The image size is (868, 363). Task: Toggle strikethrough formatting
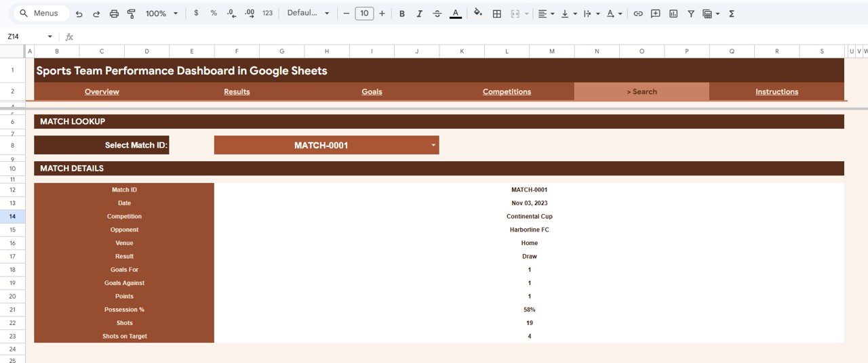coord(437,14)
